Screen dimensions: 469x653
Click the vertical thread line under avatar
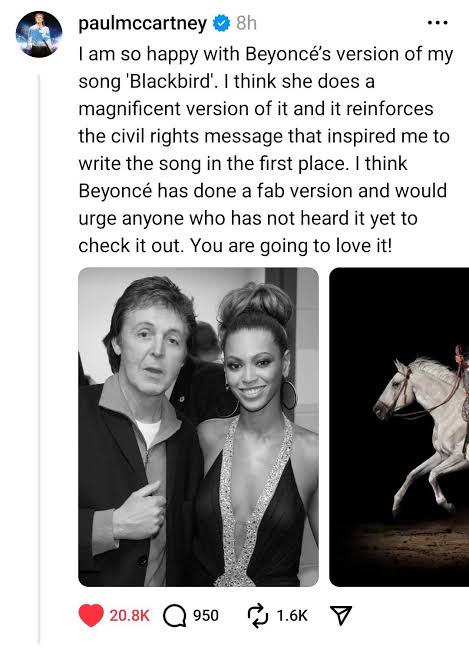pos(40,358)
